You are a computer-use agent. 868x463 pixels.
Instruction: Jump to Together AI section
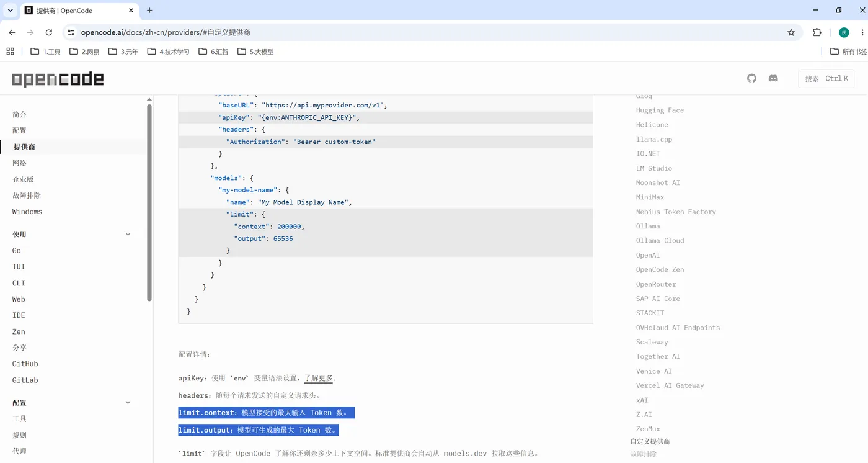coord(658,357)
